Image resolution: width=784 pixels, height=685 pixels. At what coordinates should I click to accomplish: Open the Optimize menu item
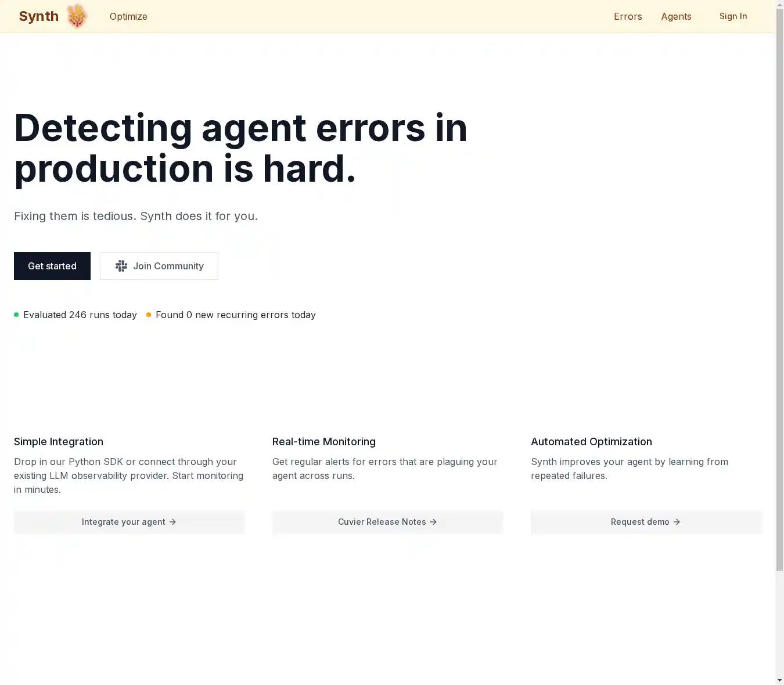point(128,16)
